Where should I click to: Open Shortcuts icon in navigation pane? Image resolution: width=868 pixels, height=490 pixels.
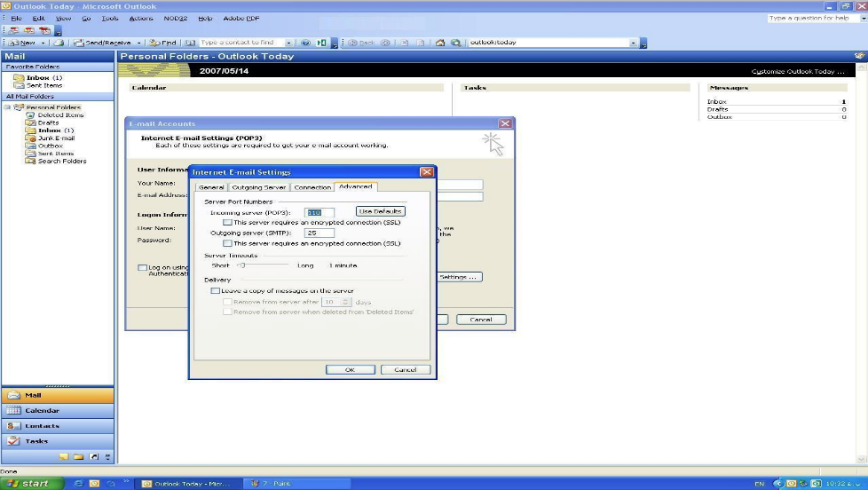[94, 457]
